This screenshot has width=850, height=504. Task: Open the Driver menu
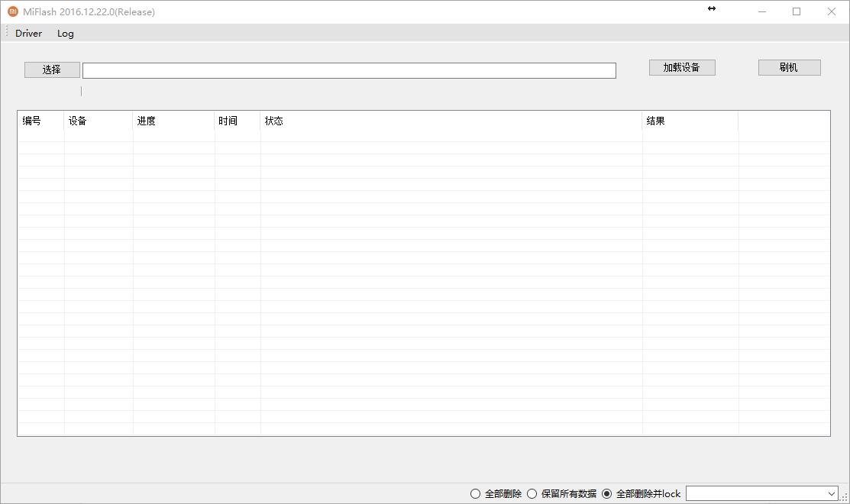coord(28,33)
